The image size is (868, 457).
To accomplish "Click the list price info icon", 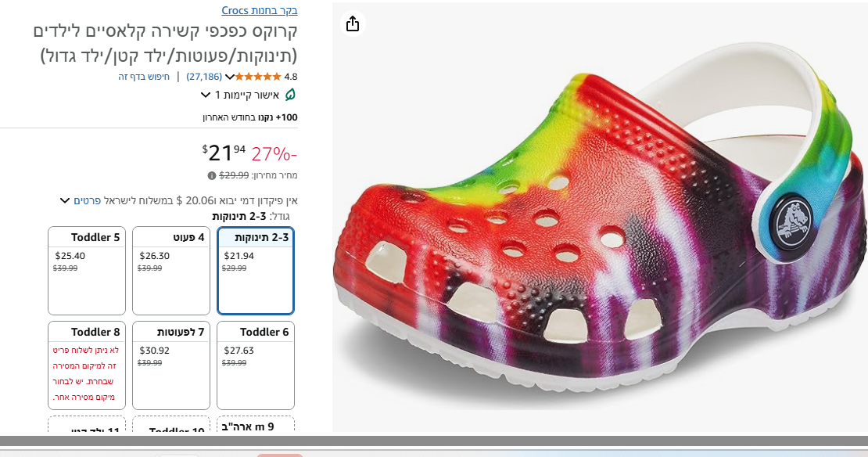I will tap(212, 176).
